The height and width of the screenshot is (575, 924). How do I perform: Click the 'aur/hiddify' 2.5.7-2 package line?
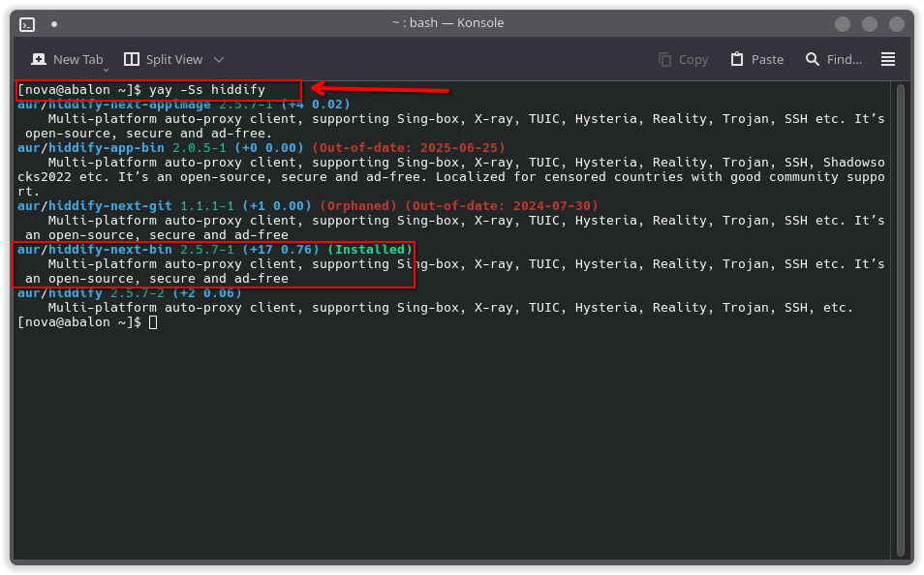(x=130, y=293)
